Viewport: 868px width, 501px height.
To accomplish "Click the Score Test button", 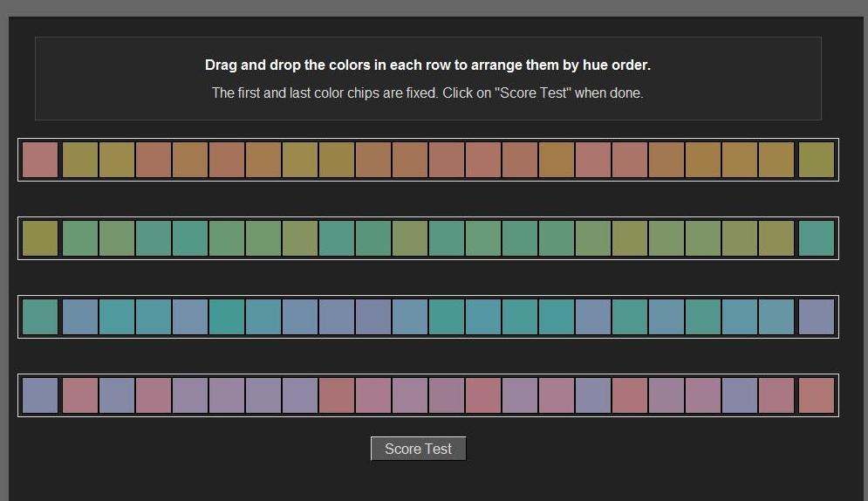I will click(x=418, y=449).
